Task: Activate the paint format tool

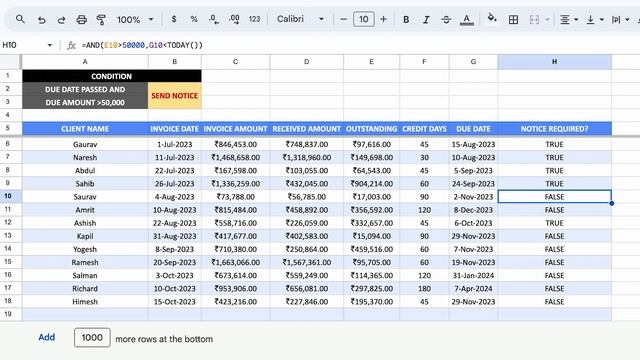Action: pyautogui.click(x=101, y=19)
